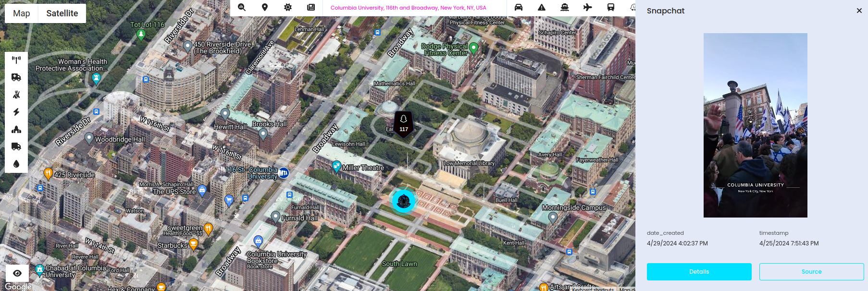Screen dimensions: 868x291
Task: Click the 116 St - Columbia University subway icon
Action: point(284,173)
